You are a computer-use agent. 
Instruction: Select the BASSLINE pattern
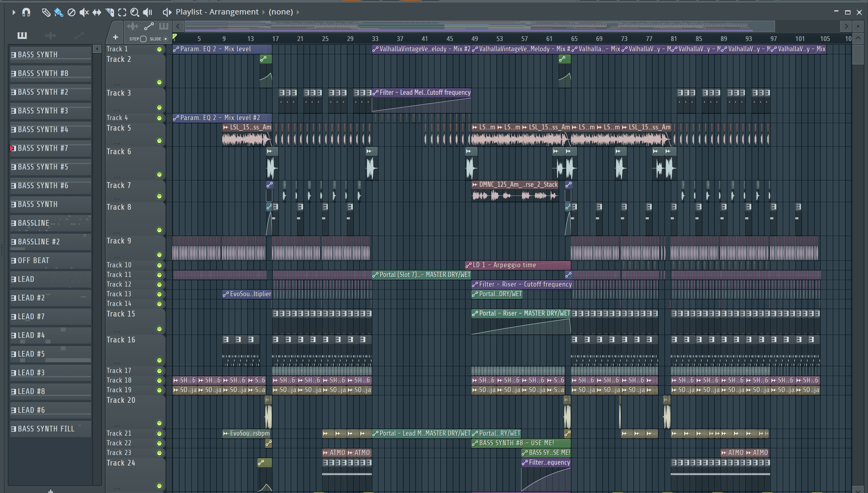click(x=51, y=223)
